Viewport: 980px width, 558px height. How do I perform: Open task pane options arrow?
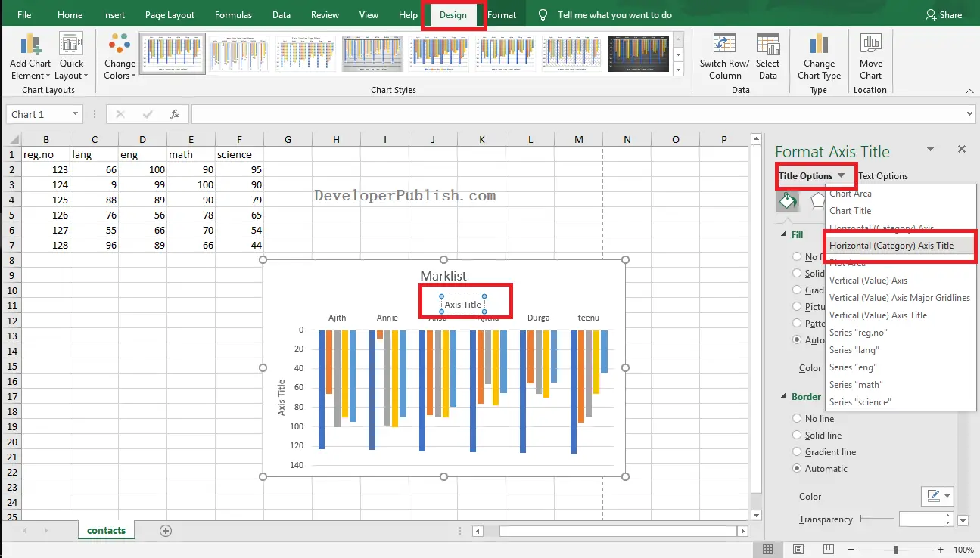(x=931, y=150)
